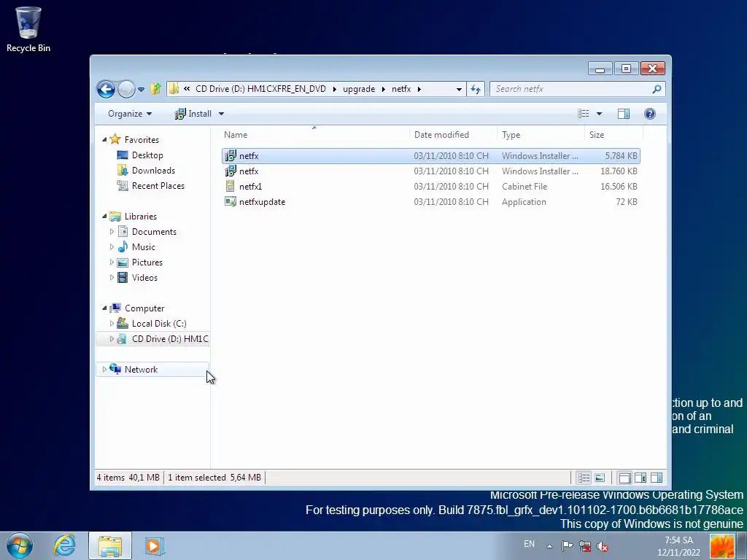
Task: Show hidden tray icons arrow
Action: [x=549, y=546]
